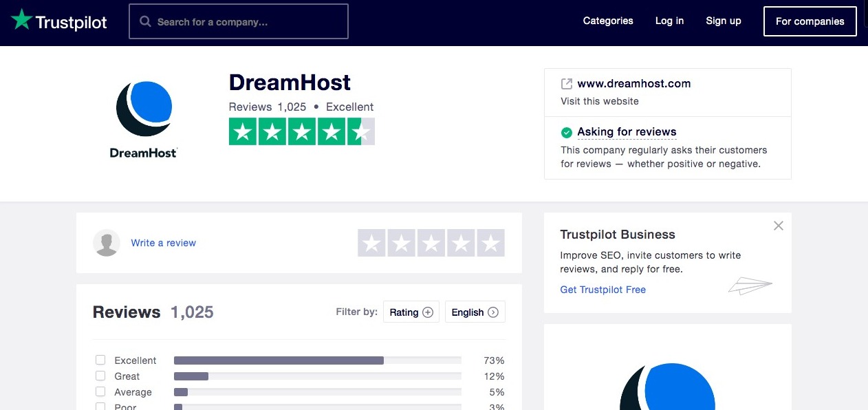Check the Great rating filter
The height and width of the screenshot is (410, 868).
[100, 376]
